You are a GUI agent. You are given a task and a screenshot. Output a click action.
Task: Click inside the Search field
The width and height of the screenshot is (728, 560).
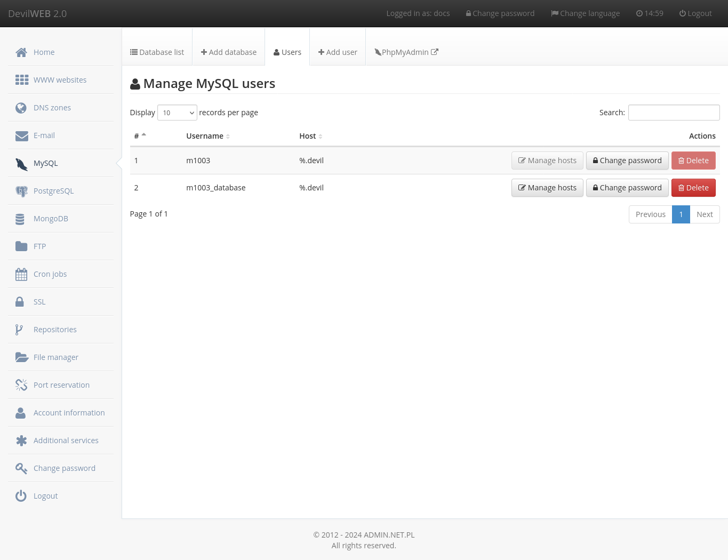pyautogui.click(x=674, y=113)
